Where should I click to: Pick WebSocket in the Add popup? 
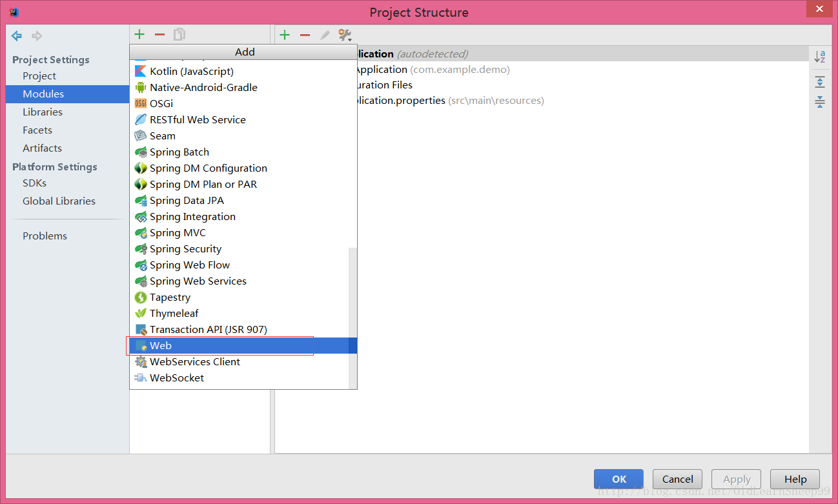(176, 378)
